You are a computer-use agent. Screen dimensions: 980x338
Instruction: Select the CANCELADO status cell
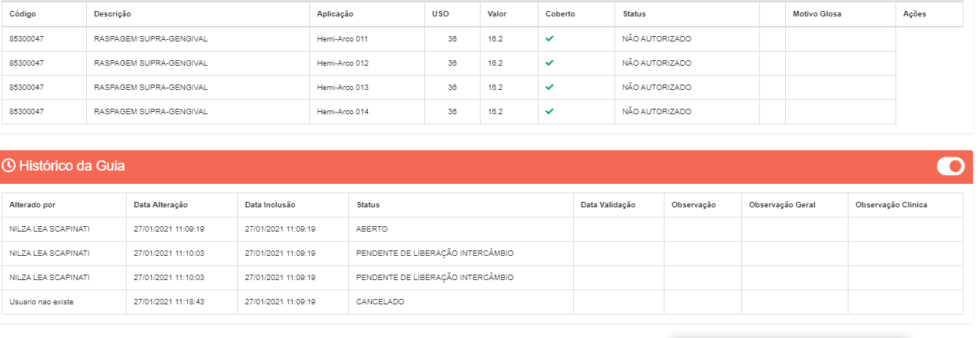(380, 301)
